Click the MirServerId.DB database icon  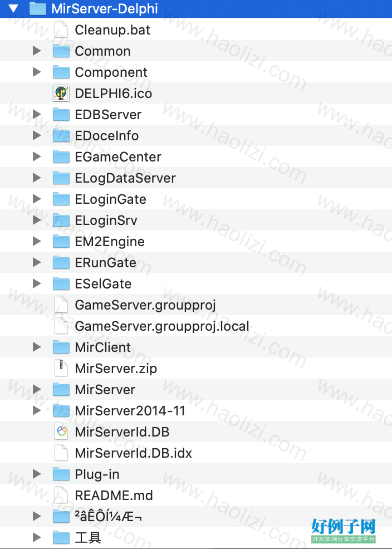point(61,432)
